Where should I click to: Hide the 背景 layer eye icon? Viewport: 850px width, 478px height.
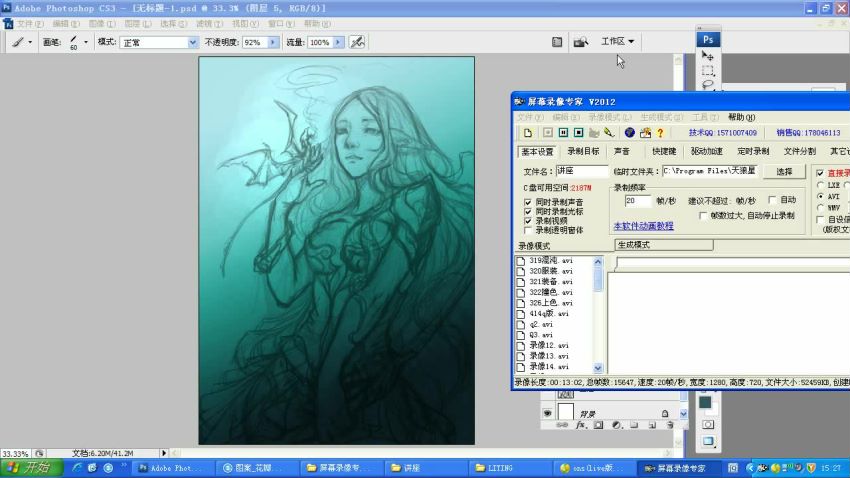[x=548, y=413]
